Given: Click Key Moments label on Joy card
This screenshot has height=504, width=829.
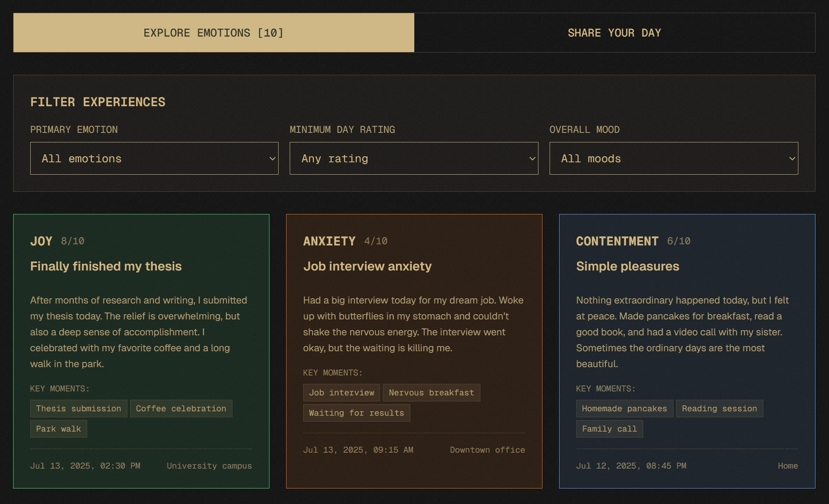Looking at the screenshot, I should (x=60, y=389).
